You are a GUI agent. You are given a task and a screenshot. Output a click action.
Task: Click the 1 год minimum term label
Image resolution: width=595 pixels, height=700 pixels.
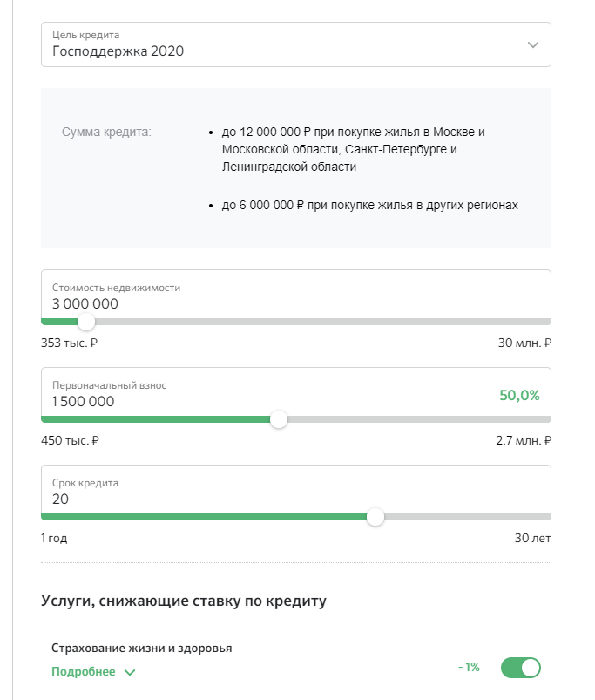click(54, 538)
